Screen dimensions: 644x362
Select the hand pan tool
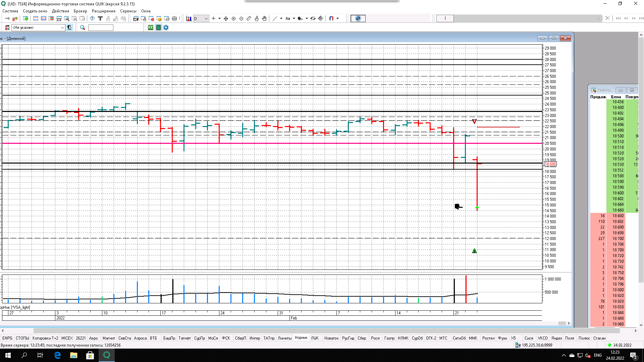(x=264, y=19)
